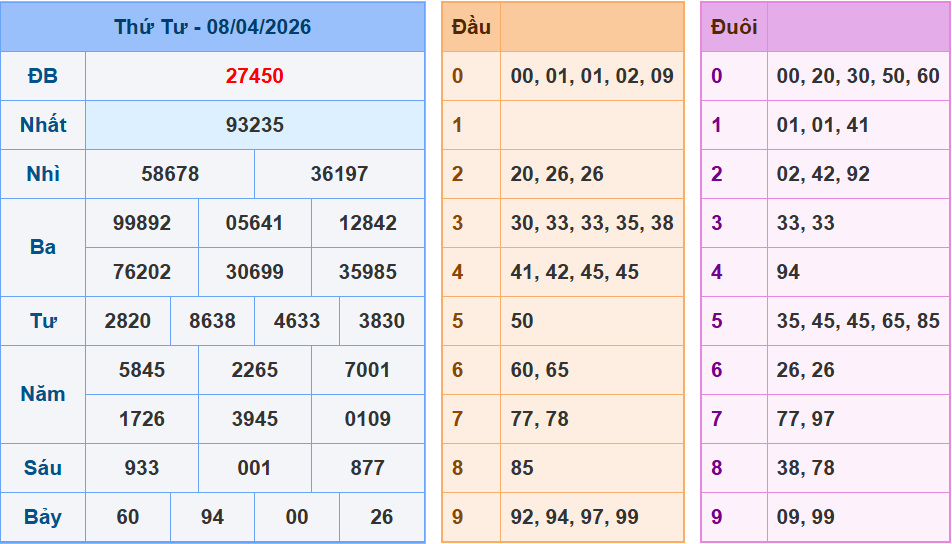Click the empty Đầu cell for row 1
The image size is (952, 544).
click(592, 125)
